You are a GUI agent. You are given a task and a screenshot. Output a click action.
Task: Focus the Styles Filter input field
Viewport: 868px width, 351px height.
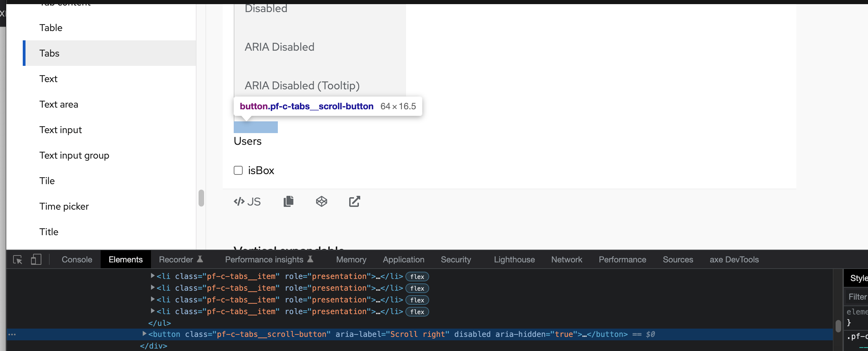coord(857,297)
